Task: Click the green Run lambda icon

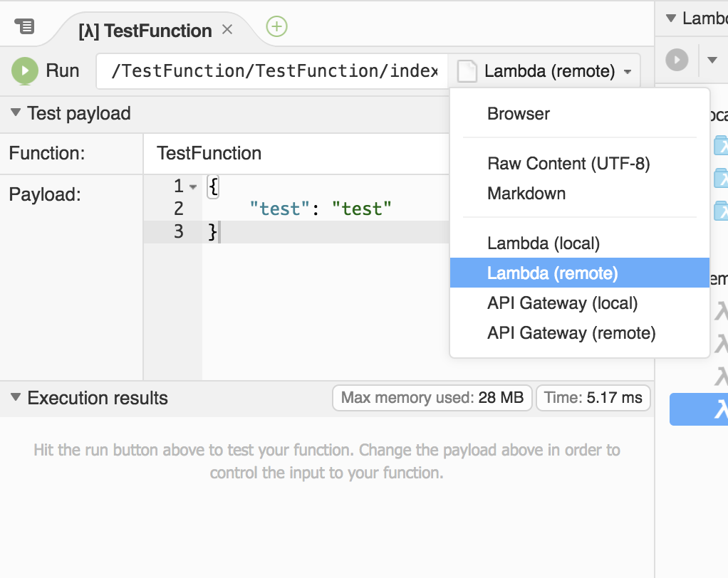Action: 24,70
